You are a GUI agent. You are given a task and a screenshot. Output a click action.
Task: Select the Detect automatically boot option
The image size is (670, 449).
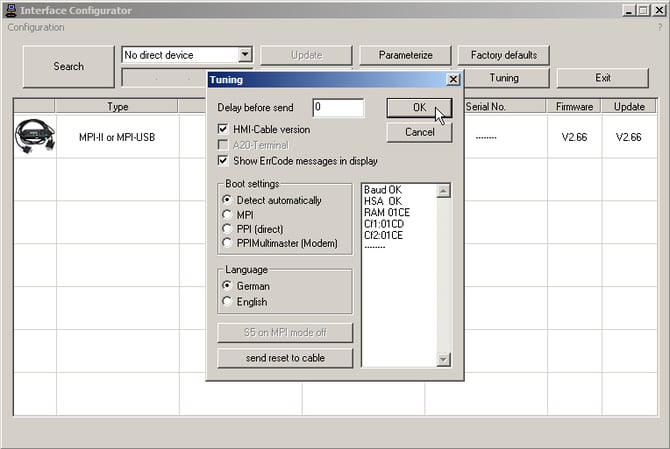click(x=227, y=200)
